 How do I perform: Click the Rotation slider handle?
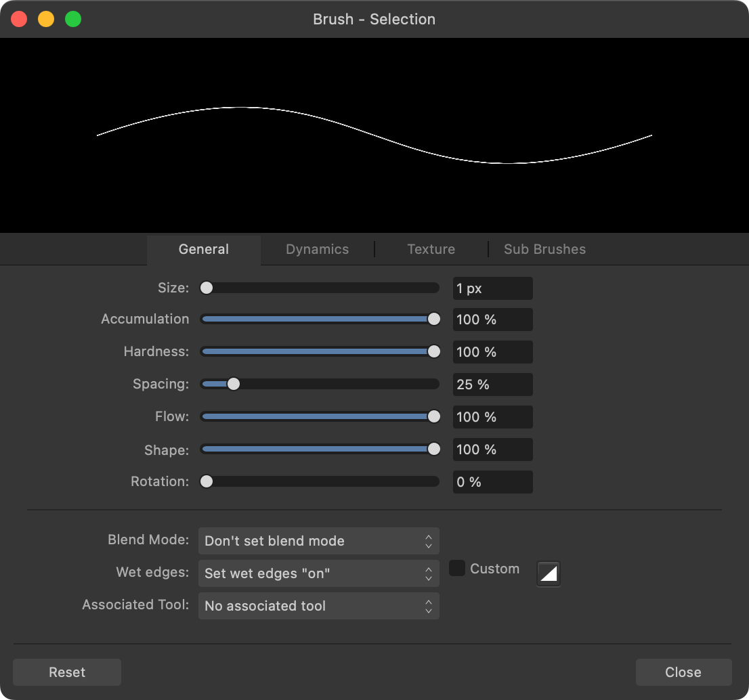(x=207, y=481)
